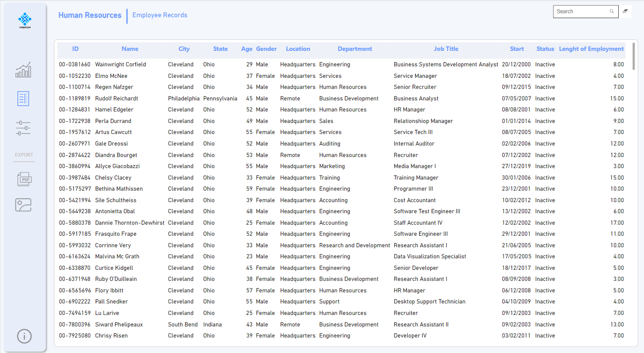Screen dimensions: 644x353
Task: Sort by the Gender column header
Action: [x=266, y=49]
